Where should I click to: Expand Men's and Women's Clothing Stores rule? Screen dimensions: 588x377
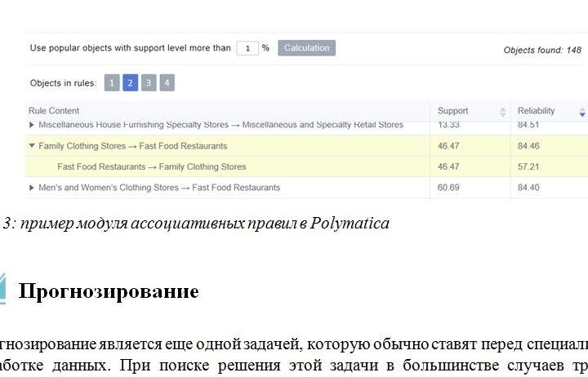32,188
